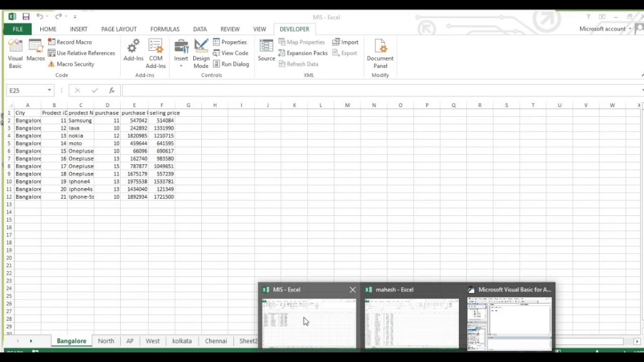Start Record Macro
This screenshot has height=362, width=644.
(70, 42)
